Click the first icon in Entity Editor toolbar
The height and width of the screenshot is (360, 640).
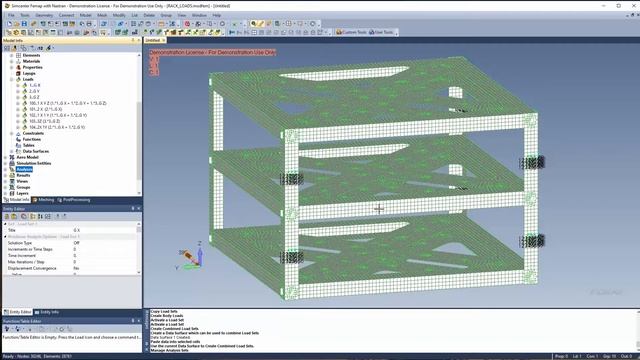(x=7, y=216)
